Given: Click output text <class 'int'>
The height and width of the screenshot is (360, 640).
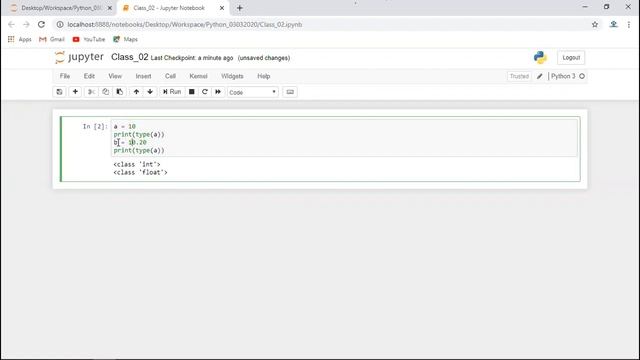Looking at the screenshot, I should pos(137,164).
